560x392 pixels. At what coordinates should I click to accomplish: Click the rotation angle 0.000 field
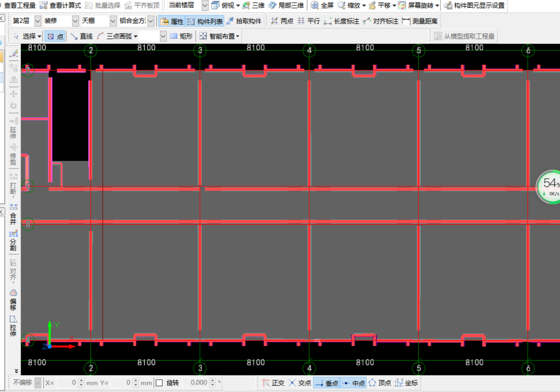(196, 382)
